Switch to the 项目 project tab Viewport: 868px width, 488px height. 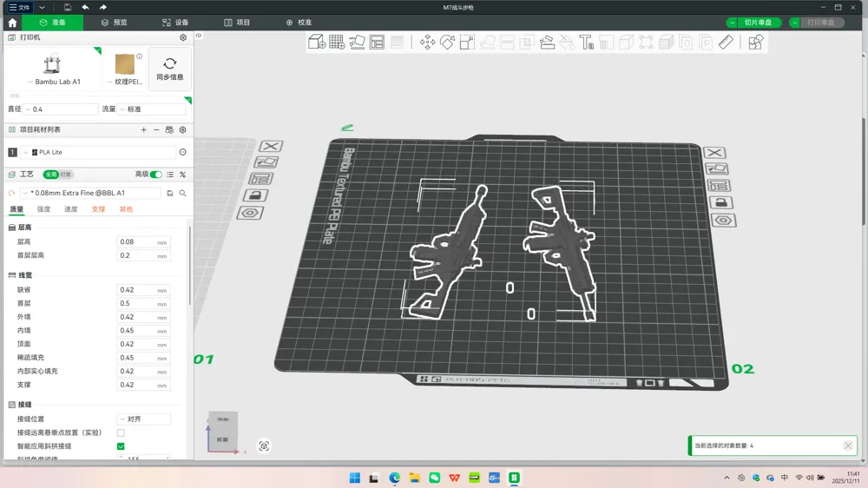(x=237, y=23)
